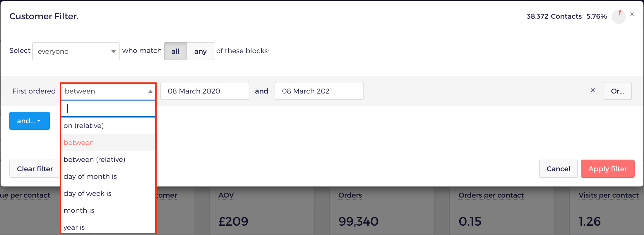Click the dropdown search text box
Image resolution: width=644 pixels, height=235 pixels.
(x=108, y=109)
